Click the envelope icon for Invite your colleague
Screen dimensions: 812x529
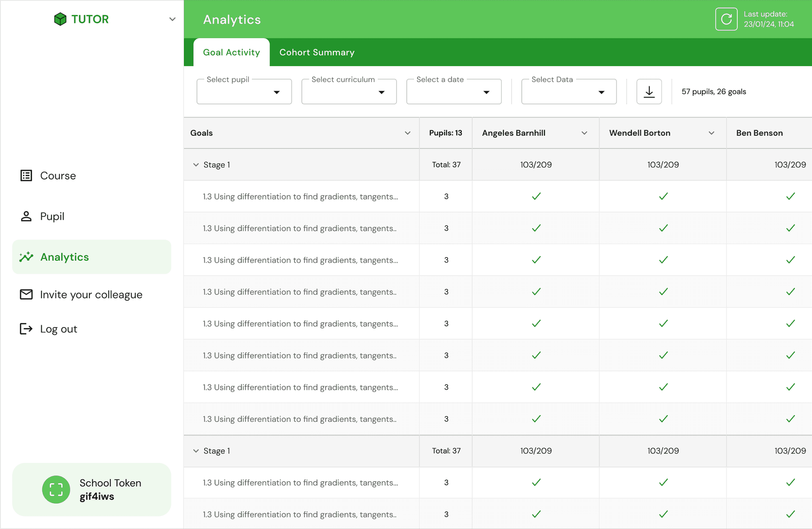tap(26, 295)
